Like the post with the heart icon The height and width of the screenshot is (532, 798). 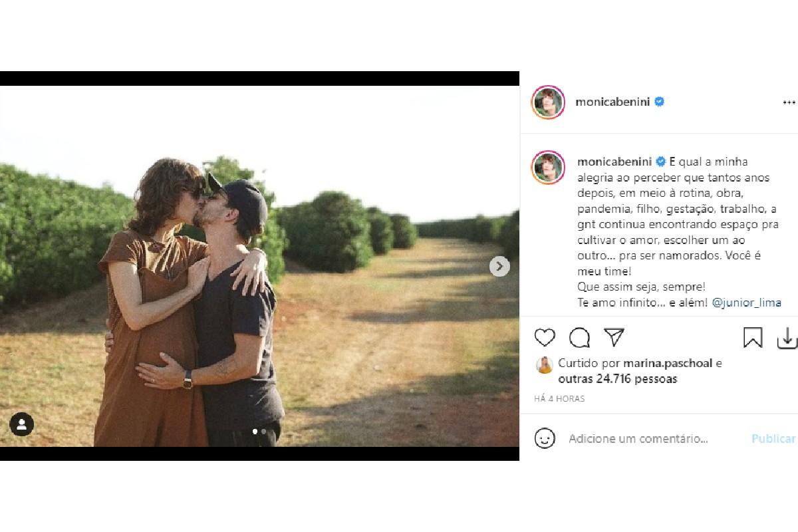click(x=545, y=338)
